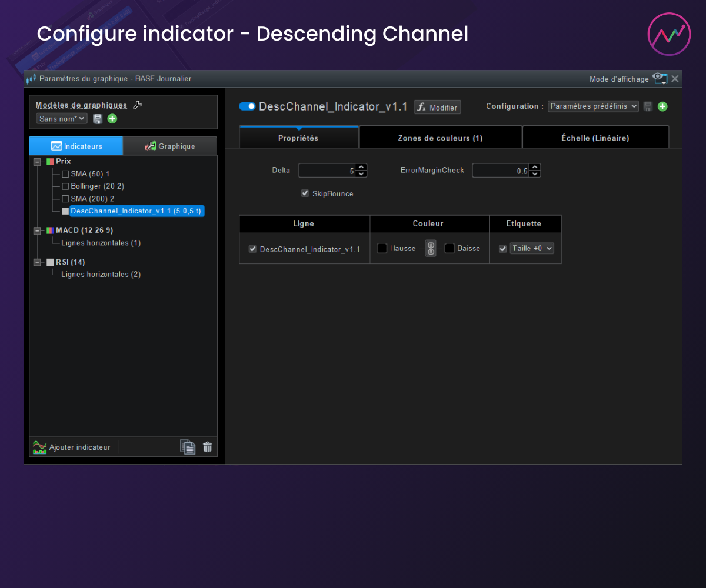Click Ajouter indicateur button

pyautogui.click(x=72, y=447)
